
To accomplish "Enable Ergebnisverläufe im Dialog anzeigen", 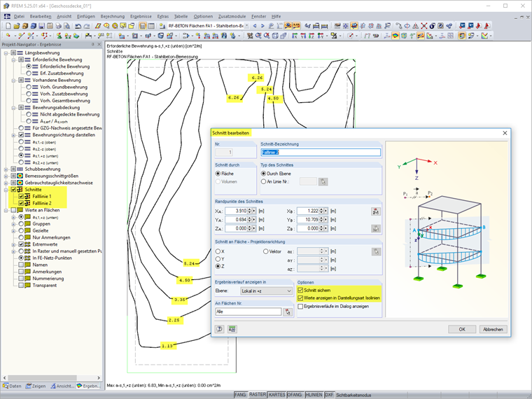I will pos(300,307).
